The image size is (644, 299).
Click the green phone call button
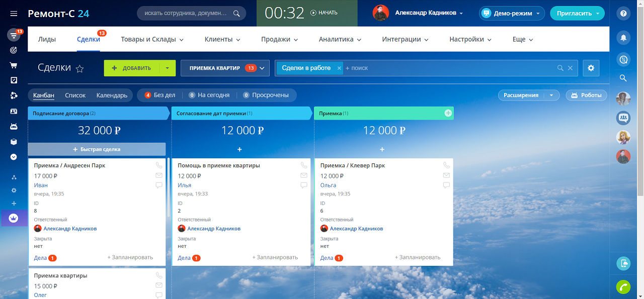[x=623, y=287]
